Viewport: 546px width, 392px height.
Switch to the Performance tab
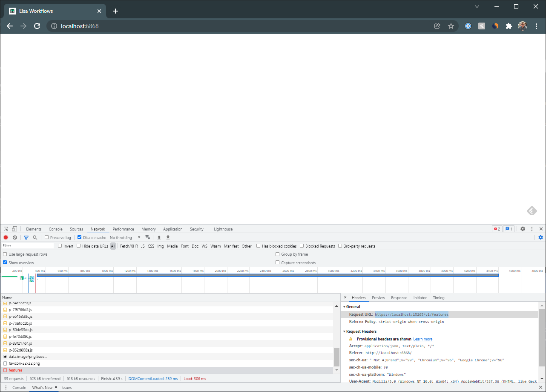pyautogui.click(x=123, y=229)
